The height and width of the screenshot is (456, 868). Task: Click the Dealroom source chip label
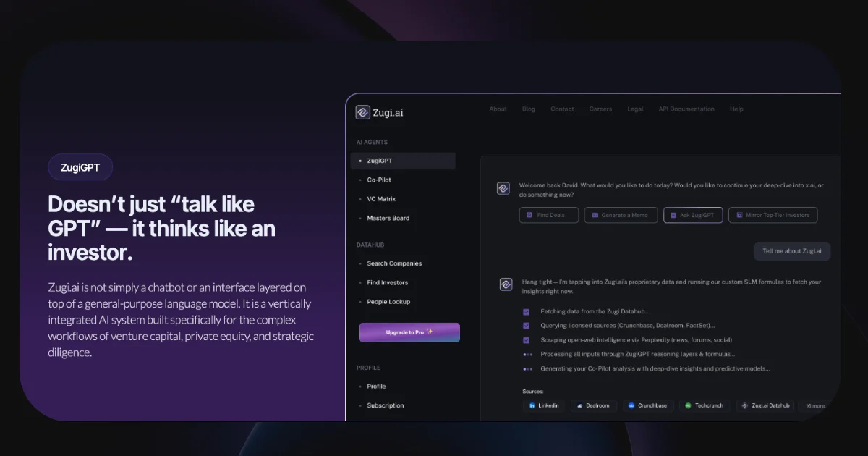point(597,406)
